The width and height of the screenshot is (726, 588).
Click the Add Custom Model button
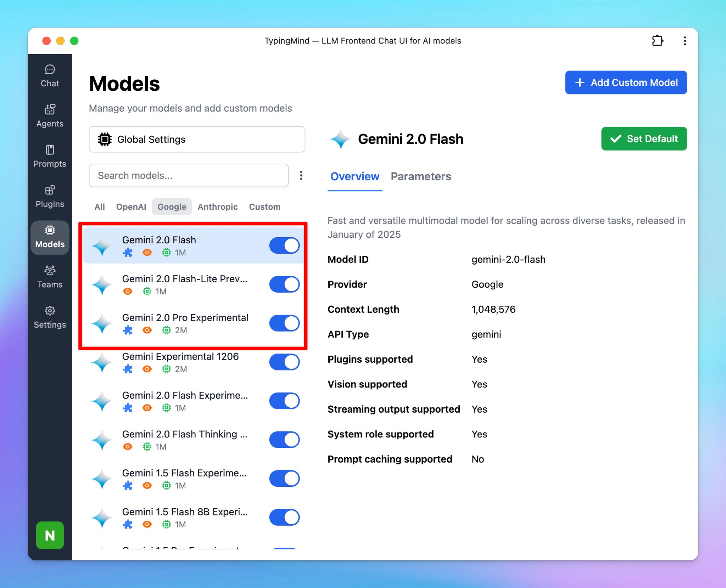point(626,83)
